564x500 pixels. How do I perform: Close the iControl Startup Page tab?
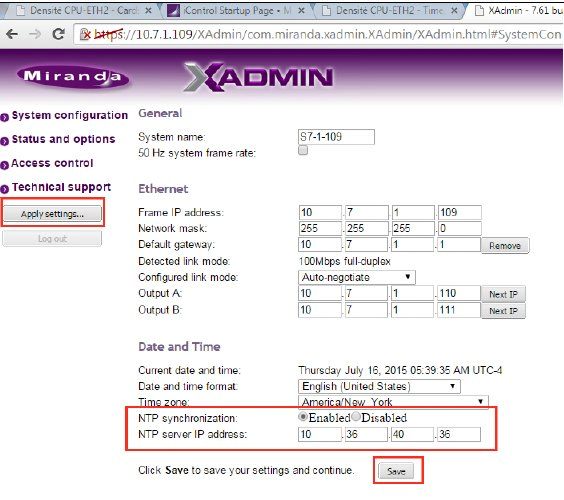point(302,11)
